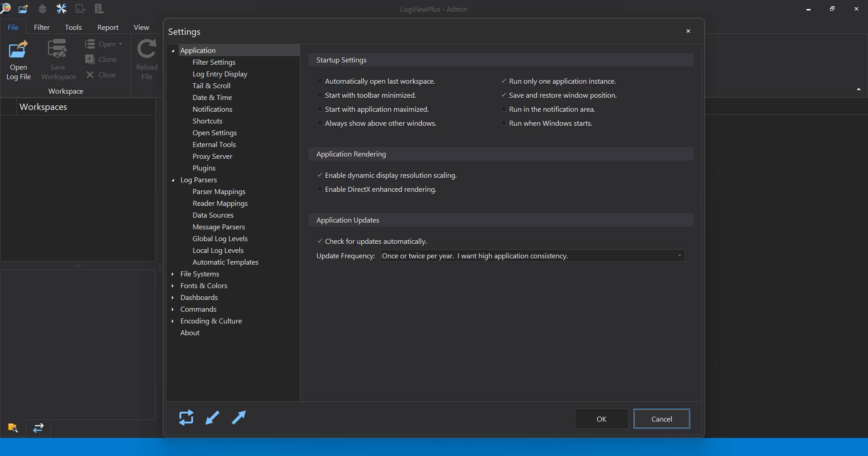Expand the File Systems tree node
Viewport: 868px width, 456px height.
pyautogui.click(x=173, y=274)
